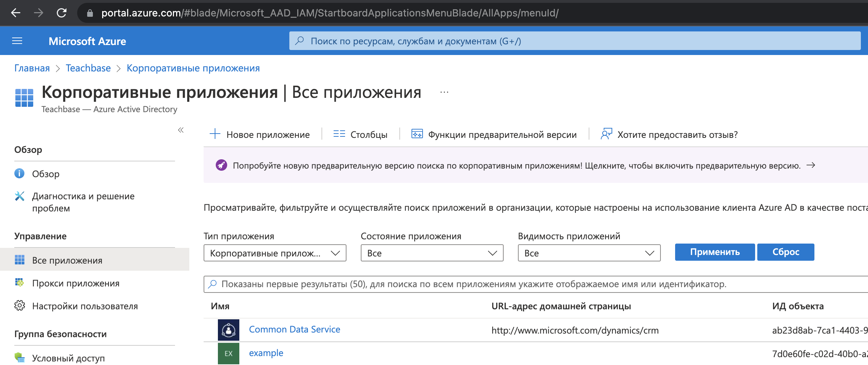This screenshot has width=868, height=365.
Task: Click the feedback person icon
Action: click(x=607, y=134)
